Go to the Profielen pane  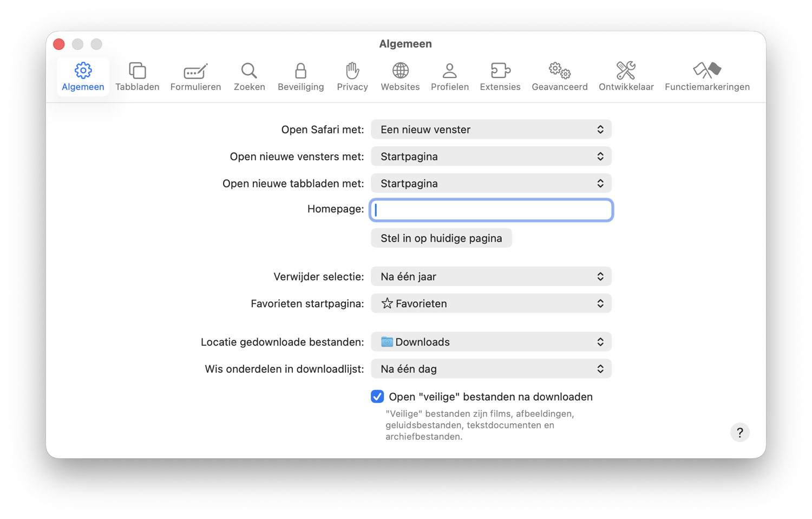click(x=449, y=76)
